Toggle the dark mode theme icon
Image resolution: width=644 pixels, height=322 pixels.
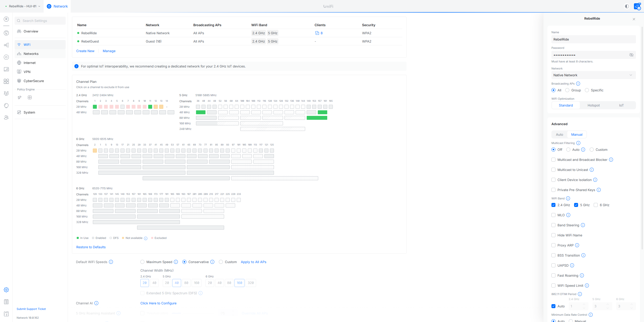[627, 6]
